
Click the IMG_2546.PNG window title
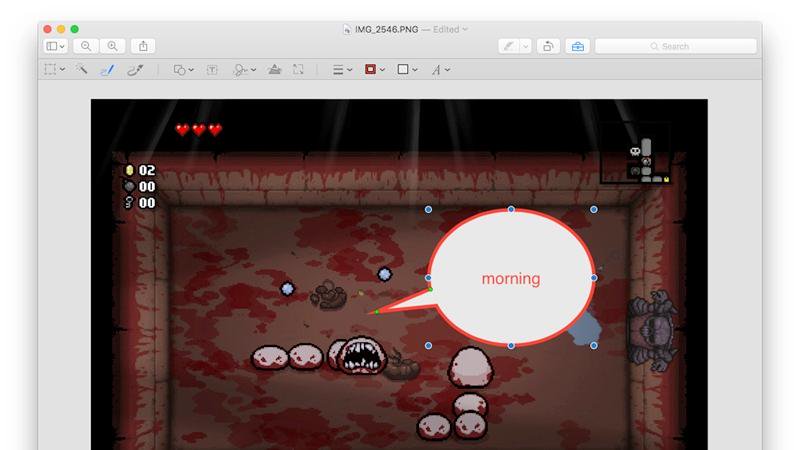pos(386,30)
